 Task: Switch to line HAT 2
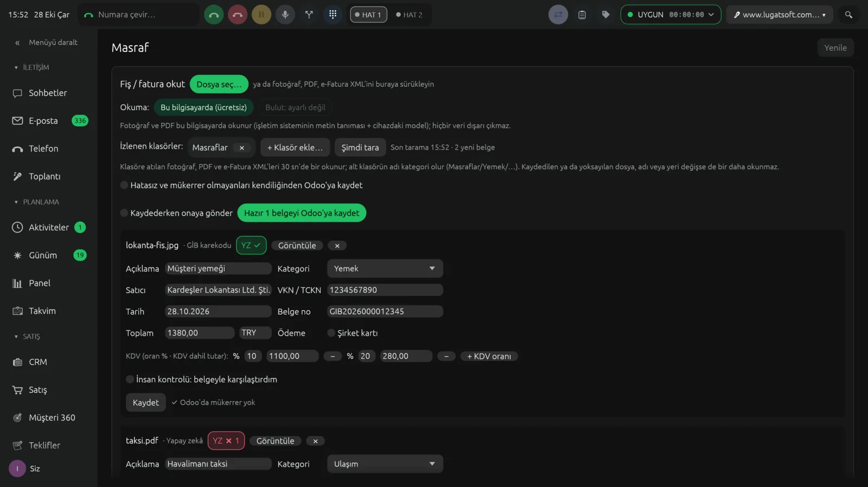410,15
